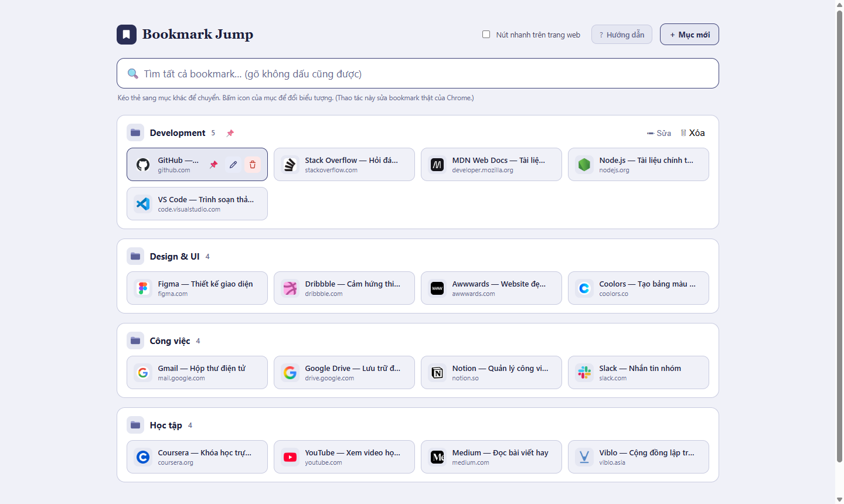The height and width of the screenshot is (504, 844).
Task: Create a new folder with Mục mới
Action: point(689,35)
